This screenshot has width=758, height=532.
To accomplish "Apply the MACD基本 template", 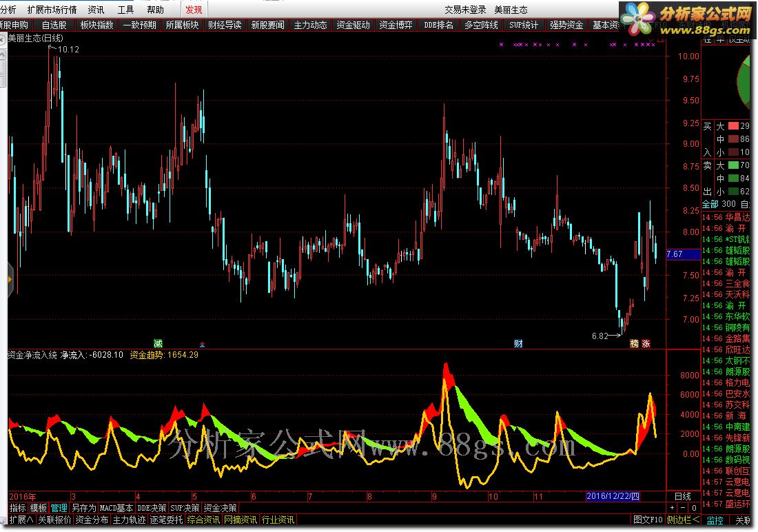I will tap(116, 508).
